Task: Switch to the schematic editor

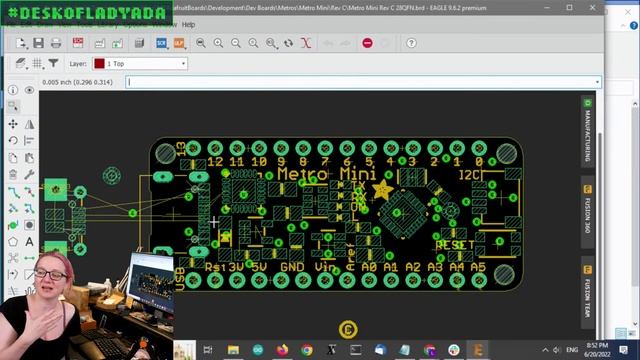Action: coord(78,43)
